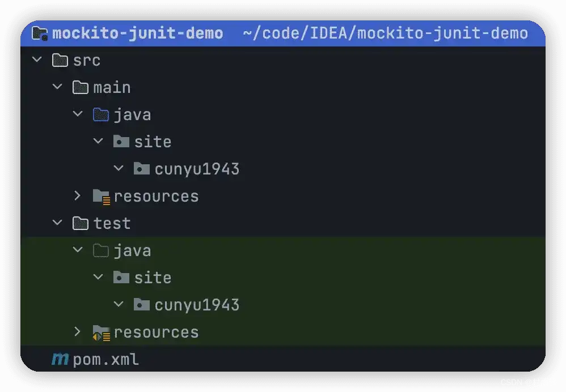Expand the main resources folder arrow
Viewport: 566px width, 392px height.
click(x=78, y=196)
